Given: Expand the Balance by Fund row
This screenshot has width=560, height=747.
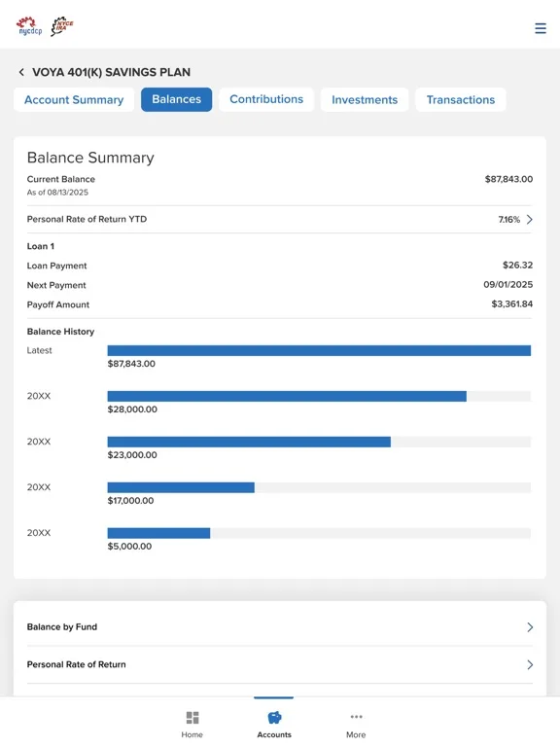Looking at the screenshot, I should [280, 627].
